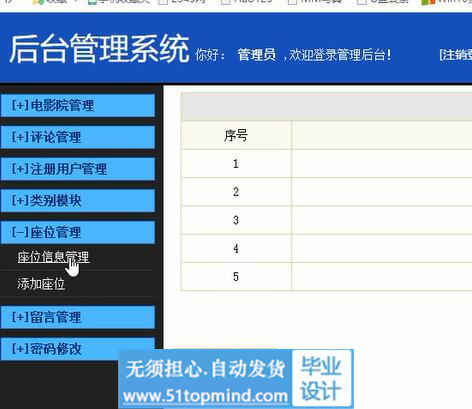Expand the 留言管理 sidebar section
The width and height of the screenshot is (472, 409).
click(78, 317)
